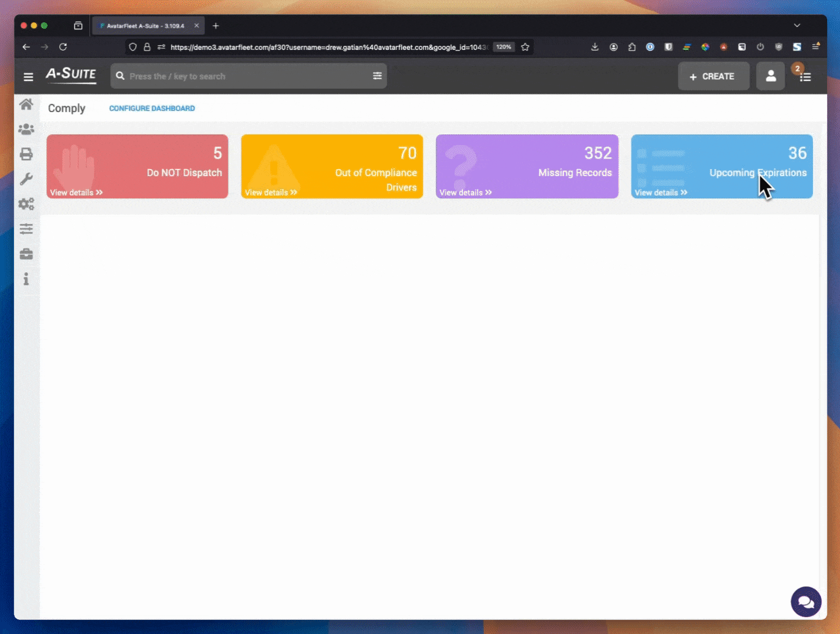The image size is (840, 634).
Task: Open the Wrench tools icon in sidebar
Action: coord(26,179)
